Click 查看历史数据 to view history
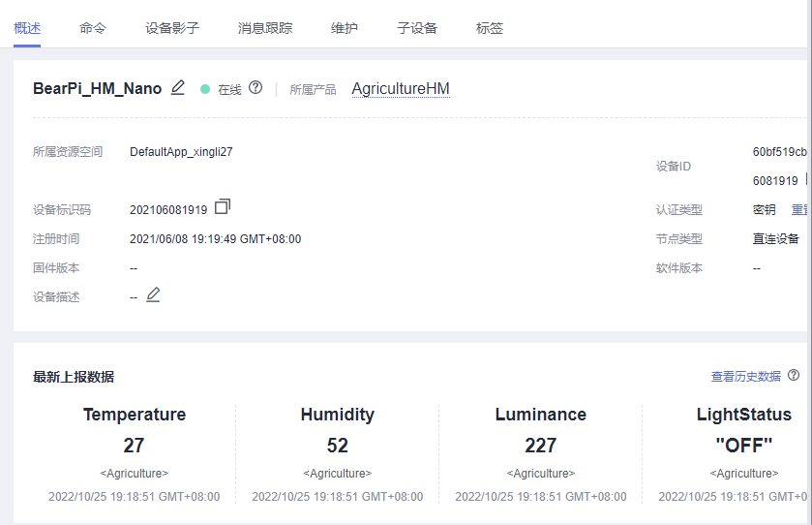This screenshot has width=812, height=525. point(745,377)
